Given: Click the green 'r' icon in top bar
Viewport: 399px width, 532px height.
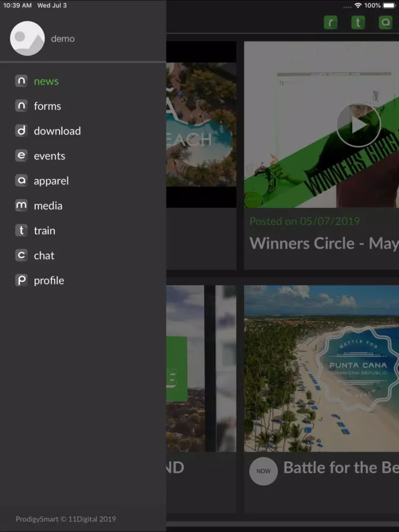Looking at the screenshot, I should point(330,23).
